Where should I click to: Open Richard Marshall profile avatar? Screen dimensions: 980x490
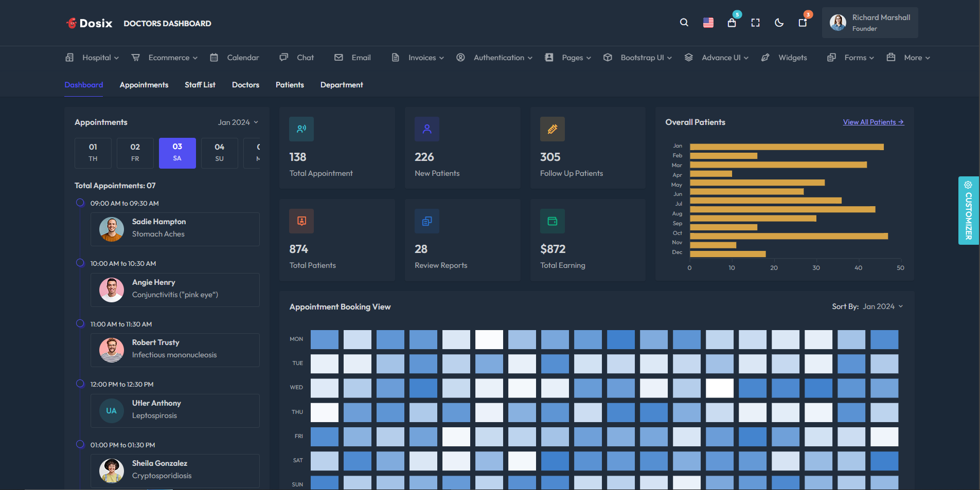tap(838, 23)
